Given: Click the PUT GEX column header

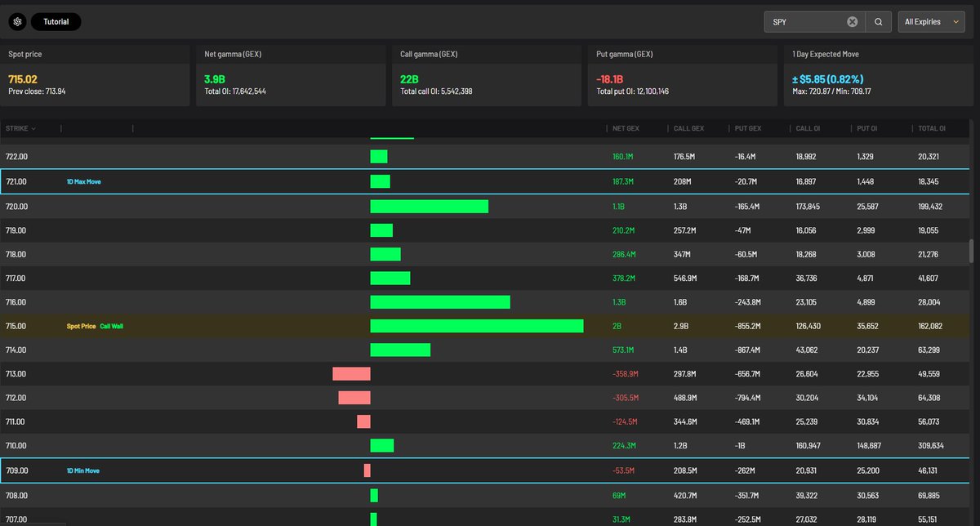Looking at the screenshot, I should [x=749, y=128].
